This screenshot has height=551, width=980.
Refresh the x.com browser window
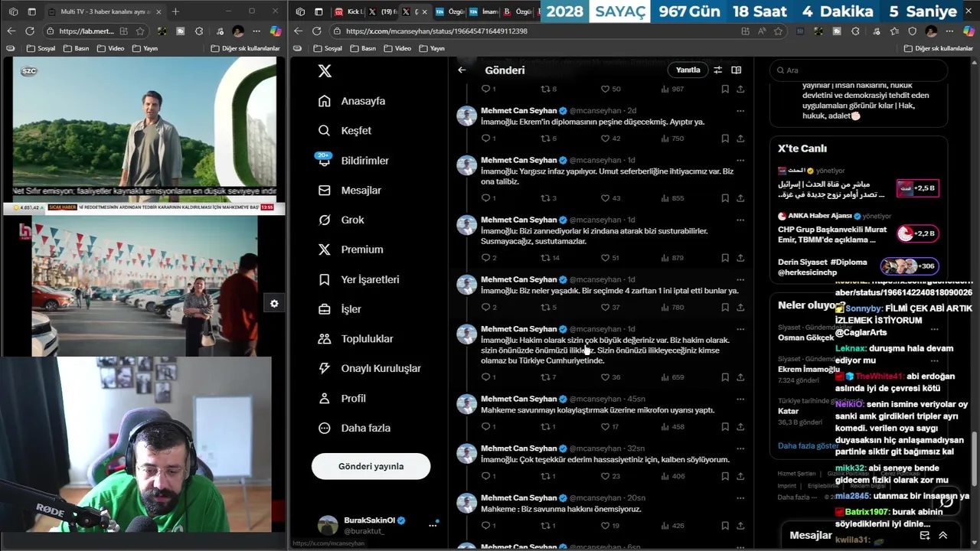317,31
